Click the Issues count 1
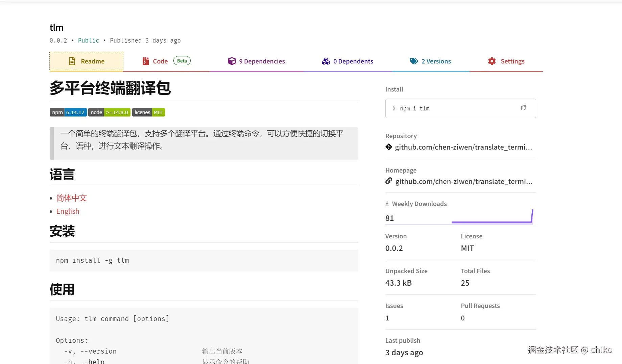The height and width of the screenshot is (364, 622). point(387,318)
